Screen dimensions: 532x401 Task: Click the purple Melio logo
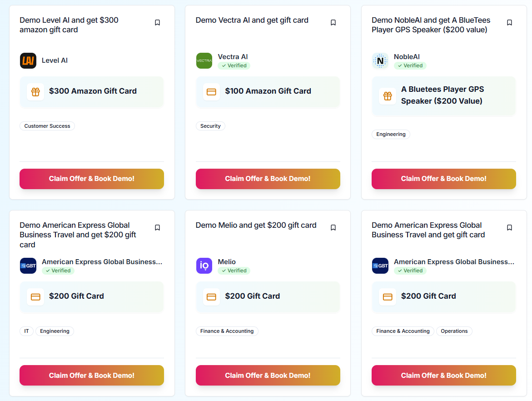pyautogui.click(x=204, y=266)
